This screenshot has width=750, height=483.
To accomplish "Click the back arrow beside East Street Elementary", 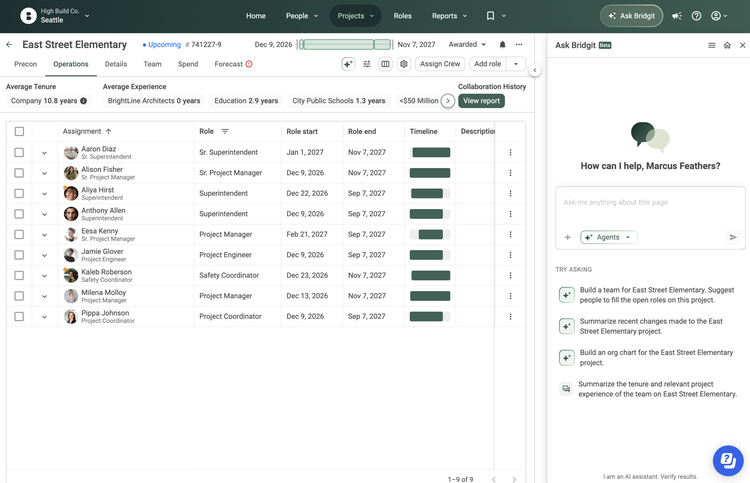I will tap(9, 44).
